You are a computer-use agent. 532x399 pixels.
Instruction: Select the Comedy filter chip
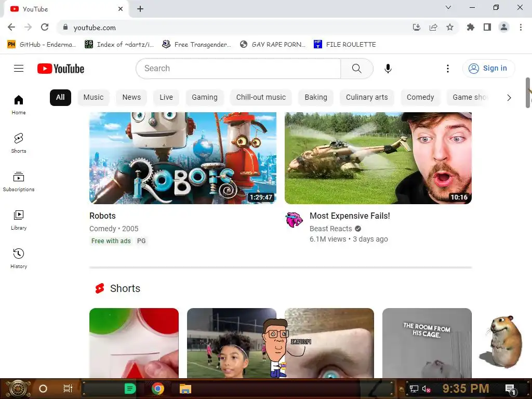tap(420, 97)
